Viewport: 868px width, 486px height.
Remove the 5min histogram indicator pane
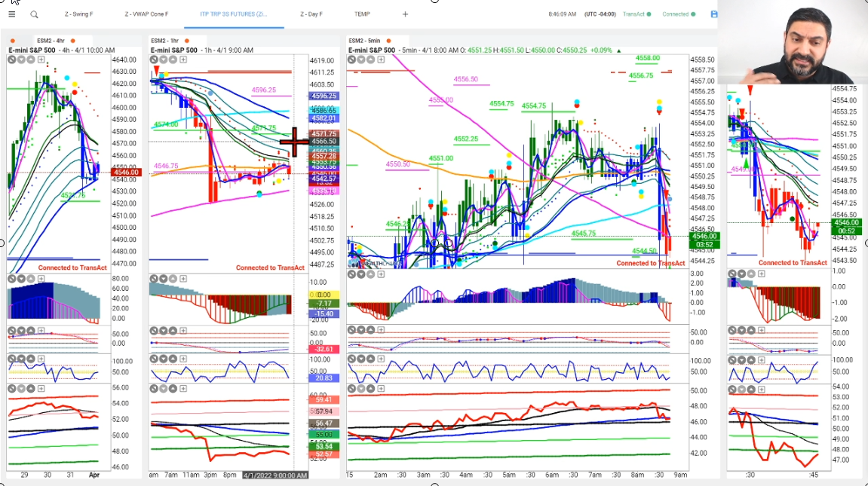point(351,274)
